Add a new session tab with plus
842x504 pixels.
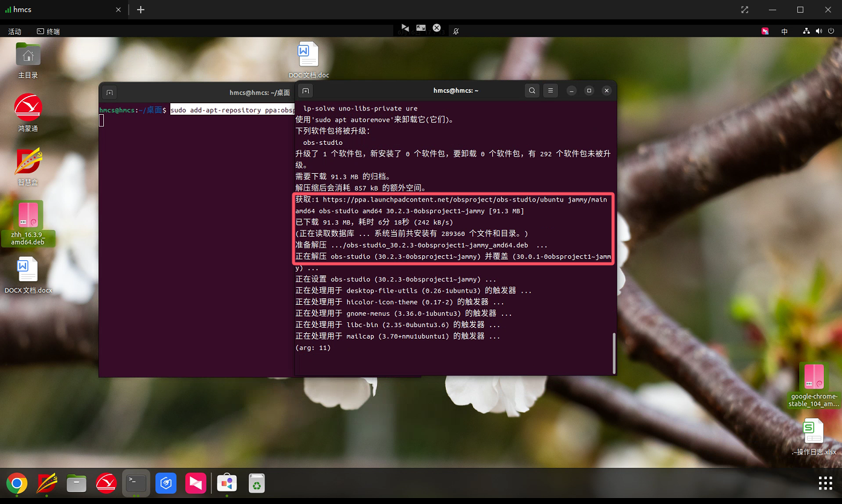click(x=141, y=10)
